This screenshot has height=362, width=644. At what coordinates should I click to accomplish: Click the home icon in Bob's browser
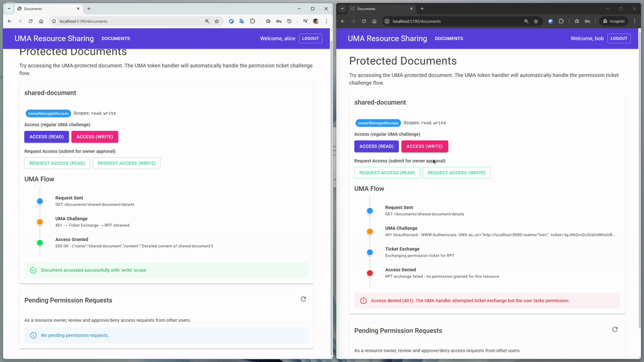[x=374, y=21]
